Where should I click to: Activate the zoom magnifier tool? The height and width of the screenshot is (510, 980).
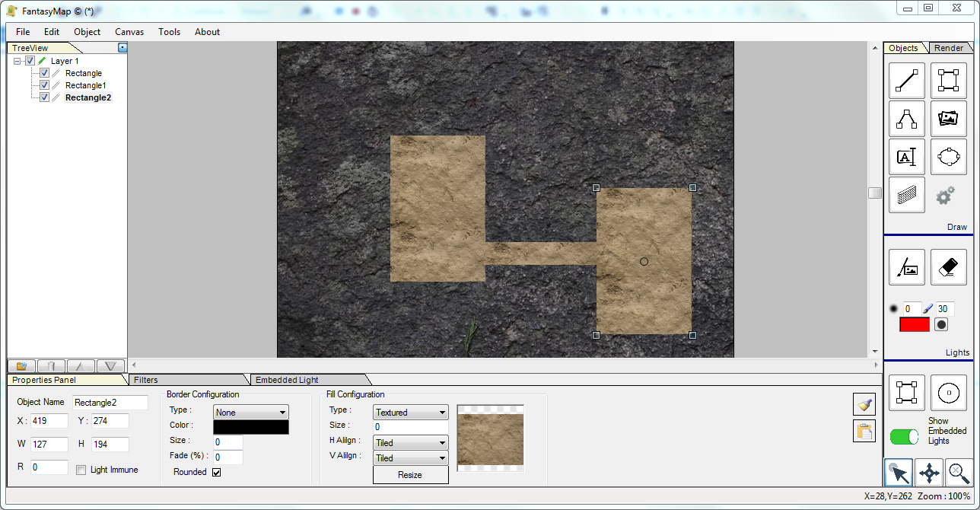coord(959,473)
